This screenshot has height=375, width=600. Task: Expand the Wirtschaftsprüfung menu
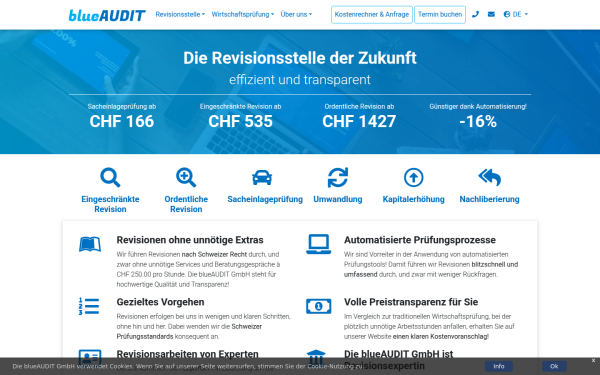pos(243,15)
